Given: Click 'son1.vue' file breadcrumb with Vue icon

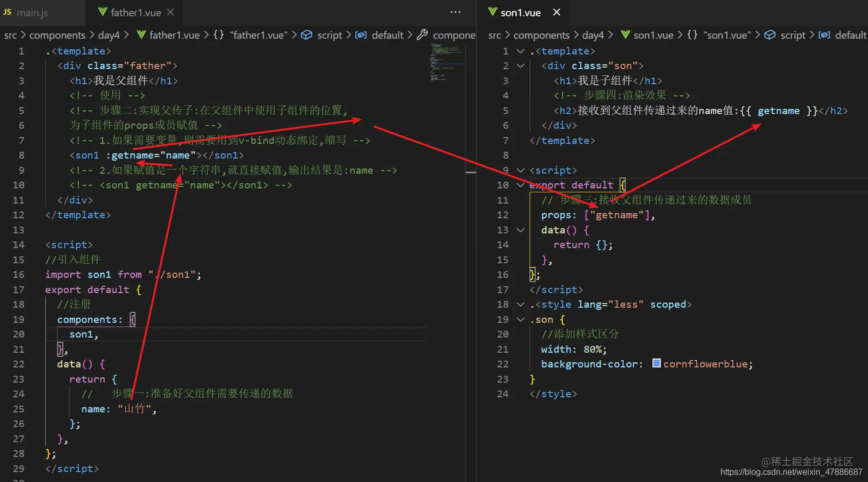Looking at the screenshot, I should (647, 35).
